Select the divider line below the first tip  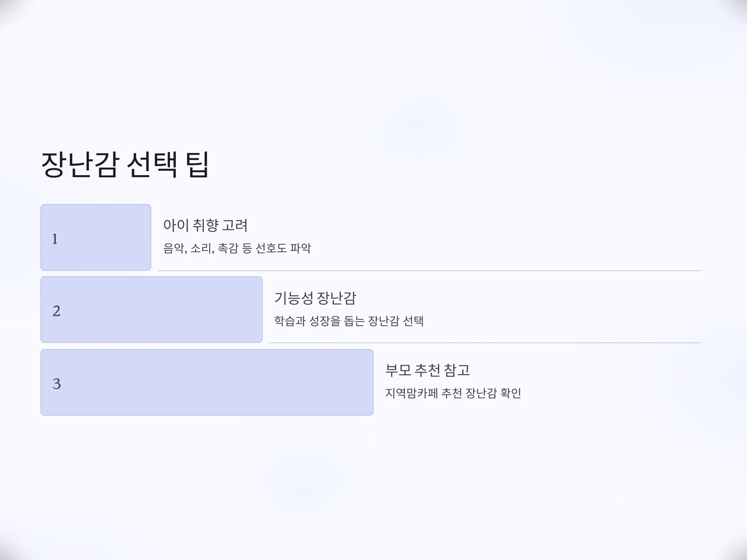(429, 271)
